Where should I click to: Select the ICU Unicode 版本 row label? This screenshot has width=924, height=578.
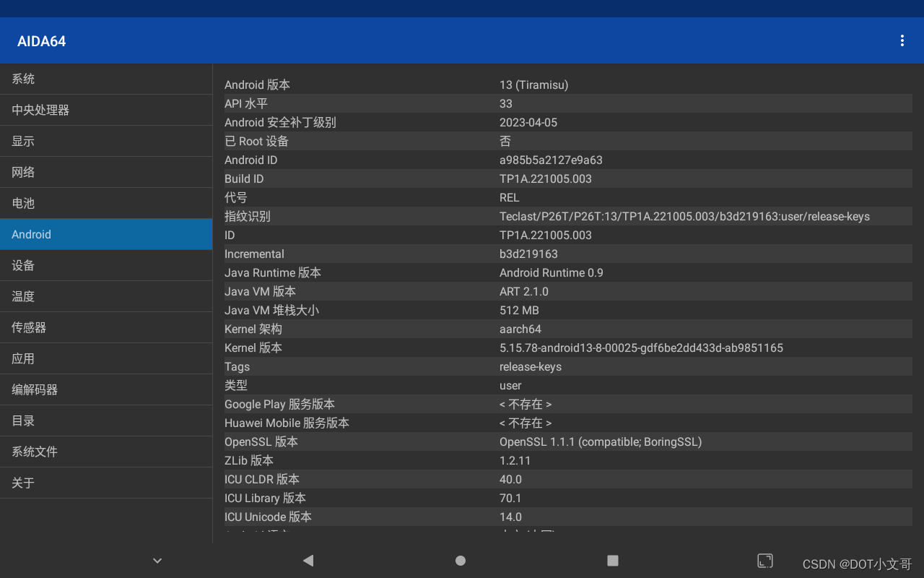(268, 517)
